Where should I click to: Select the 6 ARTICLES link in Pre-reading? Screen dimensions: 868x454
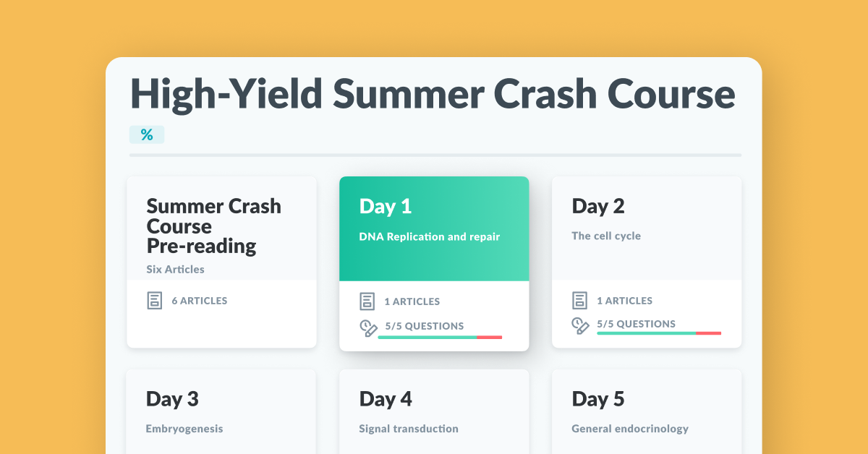pyautogui.click(x=200, y=301)
